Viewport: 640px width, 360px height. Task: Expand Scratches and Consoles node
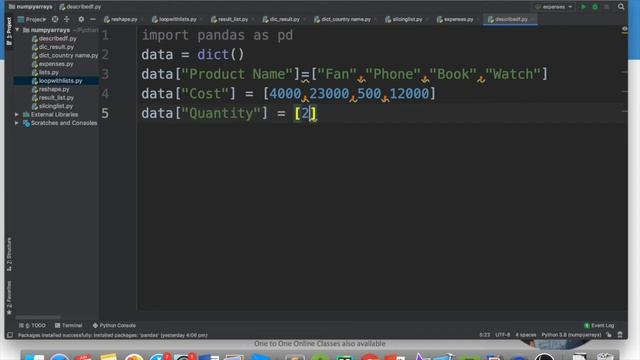(x=17, y=123)
